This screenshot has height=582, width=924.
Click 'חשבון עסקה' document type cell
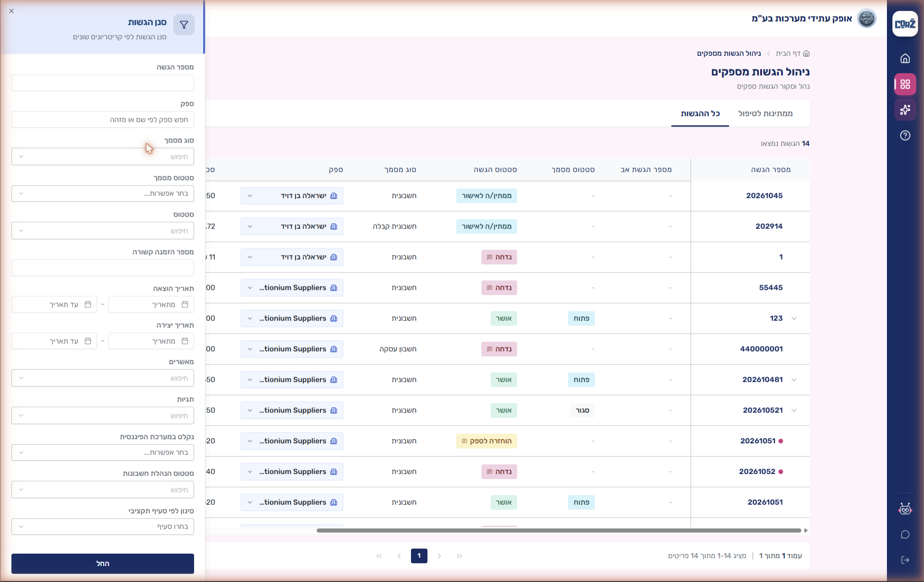tap(398, 349)
